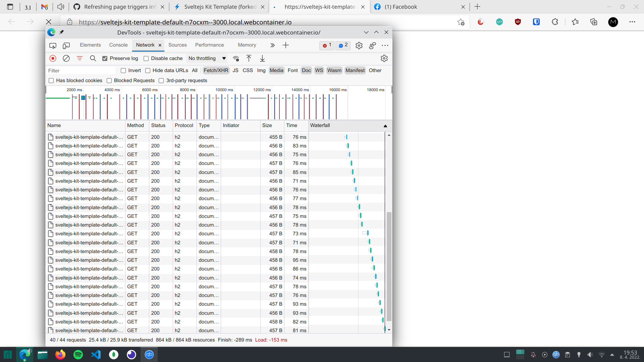Viewport: 644px width, 362px height.
Task: Check the Invert filter option
Action: (123, 70)
